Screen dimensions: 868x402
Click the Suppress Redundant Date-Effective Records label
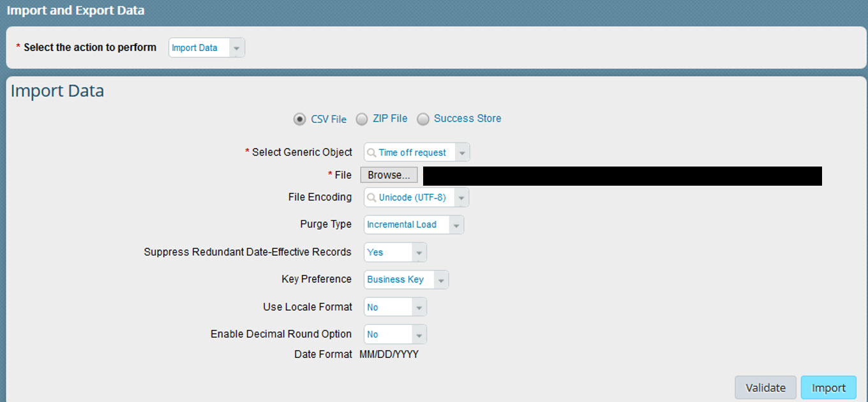pos(248,252)
